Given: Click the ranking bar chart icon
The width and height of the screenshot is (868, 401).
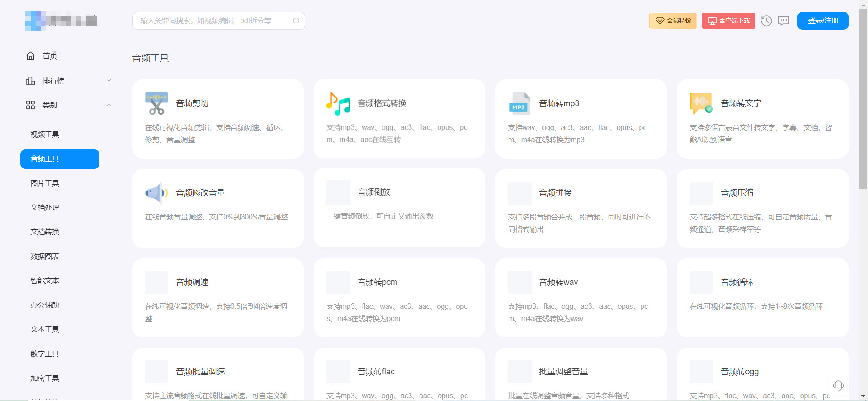Looking at the screenshot, I should [30, 81].
